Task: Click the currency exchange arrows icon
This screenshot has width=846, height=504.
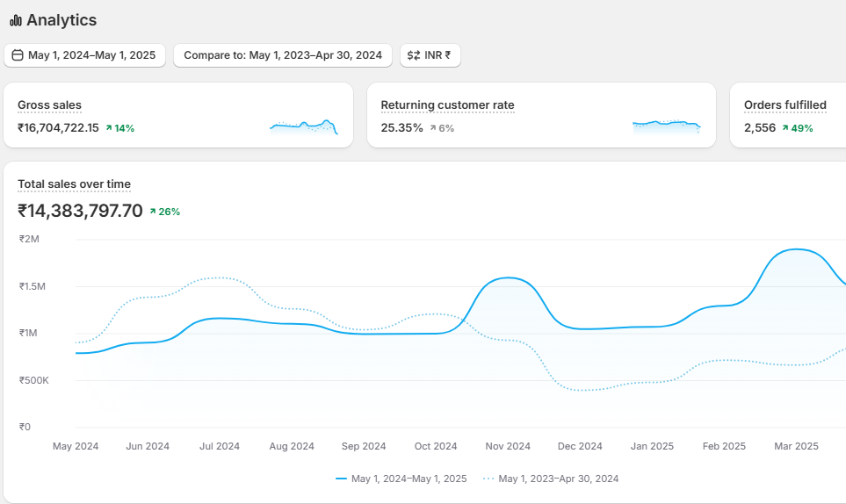Action: coord(414,55)
